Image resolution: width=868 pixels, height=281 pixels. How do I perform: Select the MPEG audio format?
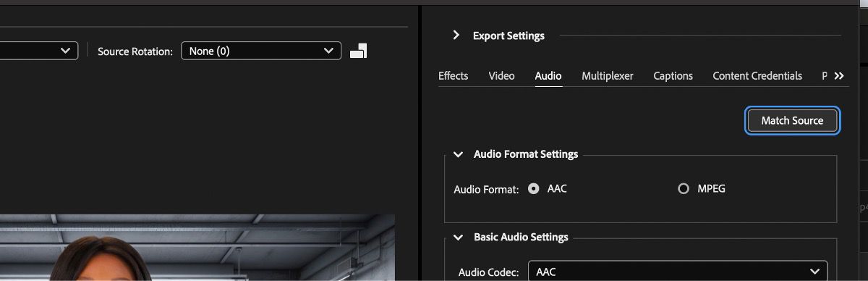(684, 188)
